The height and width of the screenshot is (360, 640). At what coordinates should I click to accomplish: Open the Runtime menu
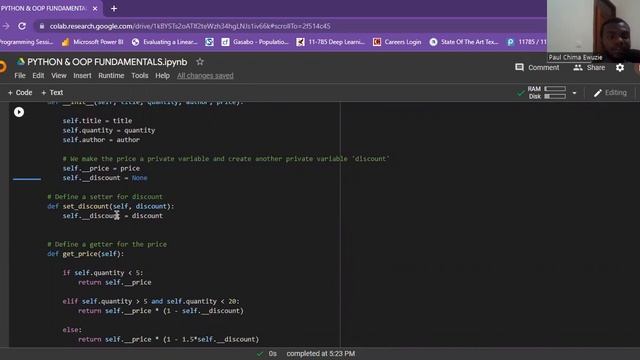[x=111, y=76]
